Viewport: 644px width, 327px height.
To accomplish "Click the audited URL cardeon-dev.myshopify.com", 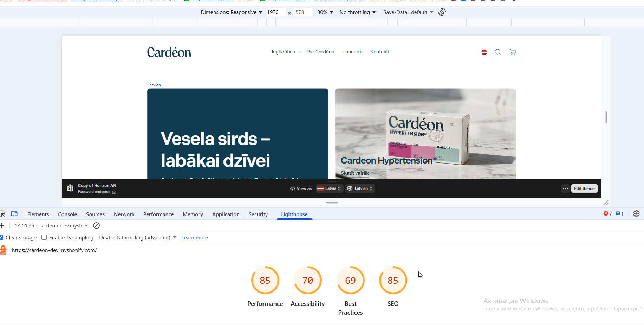I will [54, 250].
